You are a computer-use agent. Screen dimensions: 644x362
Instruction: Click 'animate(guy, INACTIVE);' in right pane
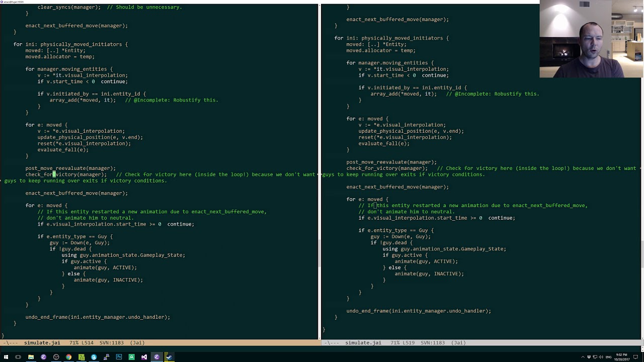click(x=429, y=274)
